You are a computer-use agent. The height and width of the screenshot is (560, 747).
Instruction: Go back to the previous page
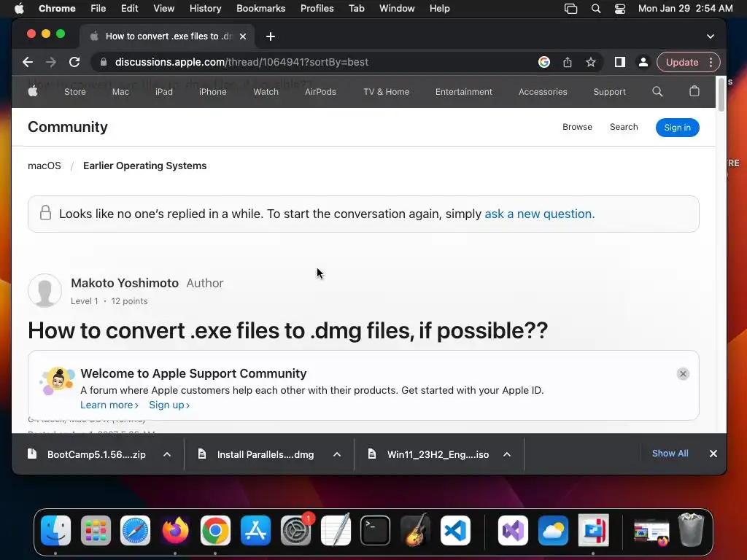28,62
